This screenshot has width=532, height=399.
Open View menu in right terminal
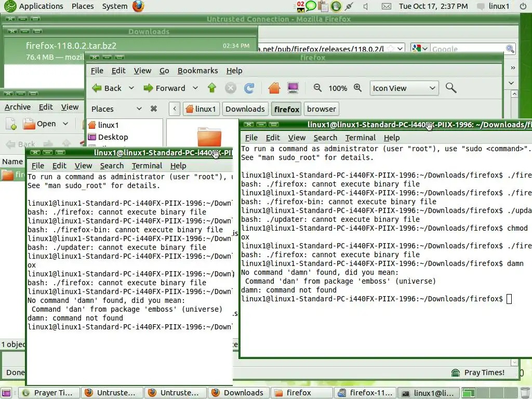(297, 138)
